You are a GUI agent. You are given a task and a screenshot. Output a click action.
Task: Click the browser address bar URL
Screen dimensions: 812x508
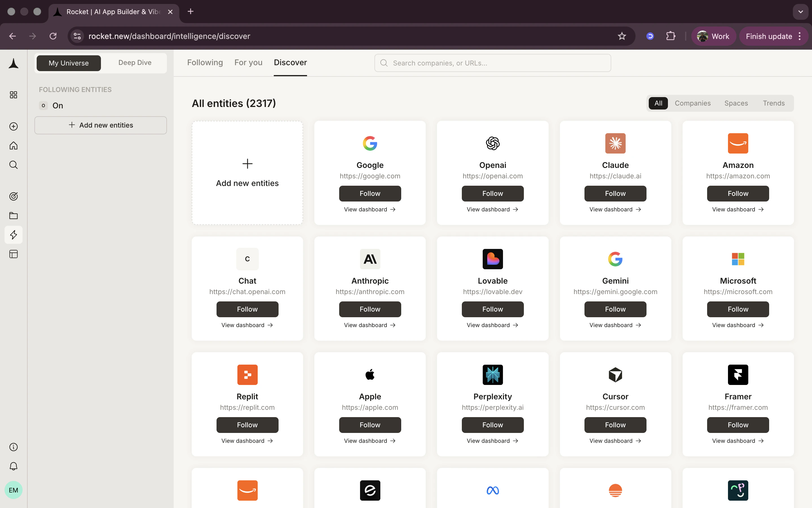tap(169, 36)
